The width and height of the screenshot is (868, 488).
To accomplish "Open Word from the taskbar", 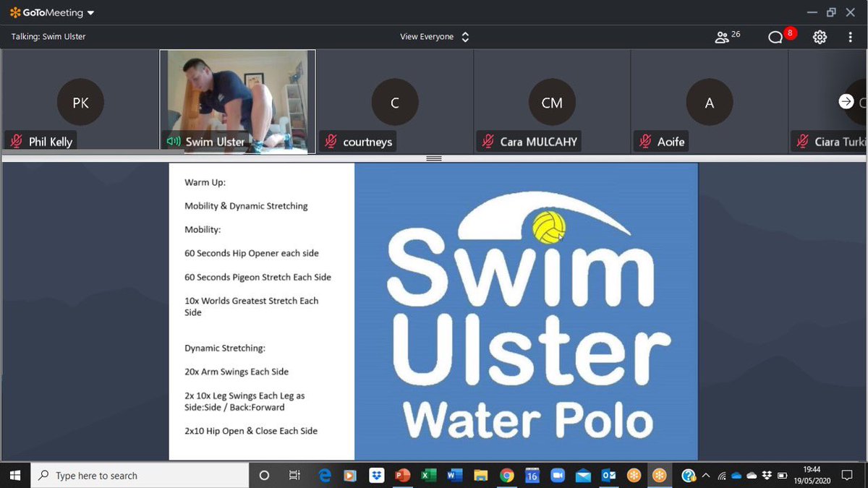I will coord(454,475).
